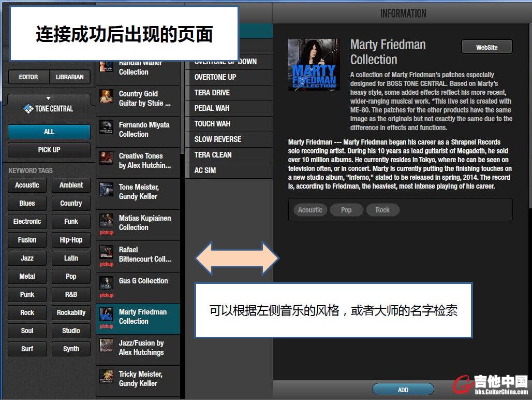Select the Tricky Meister collection icon
This screenshot has width=532, height=400.
click(x=106, y=377)
